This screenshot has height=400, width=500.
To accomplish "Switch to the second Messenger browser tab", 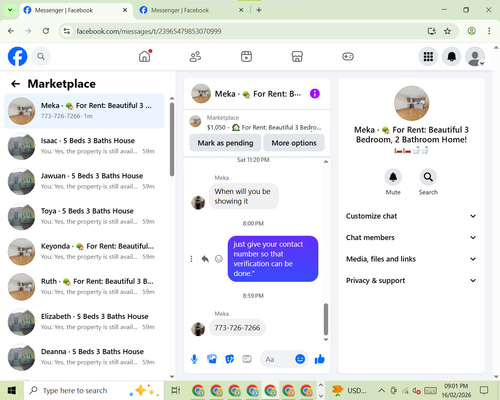I will tap(191, 10).
